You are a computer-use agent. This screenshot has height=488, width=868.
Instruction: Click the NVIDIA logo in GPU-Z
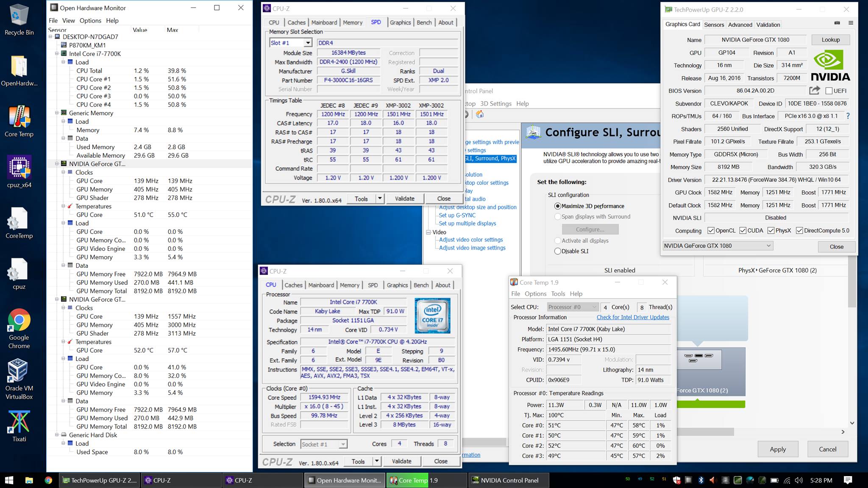tap(830, 65)
